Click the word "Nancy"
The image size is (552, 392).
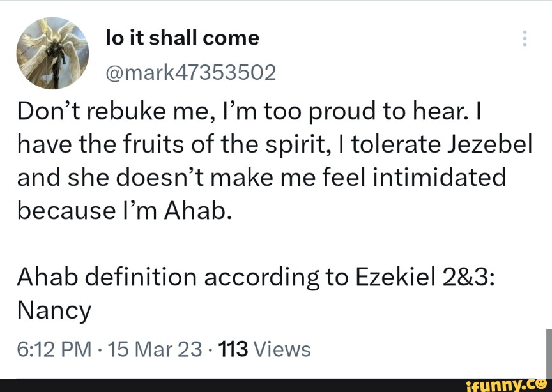point(54,310)
